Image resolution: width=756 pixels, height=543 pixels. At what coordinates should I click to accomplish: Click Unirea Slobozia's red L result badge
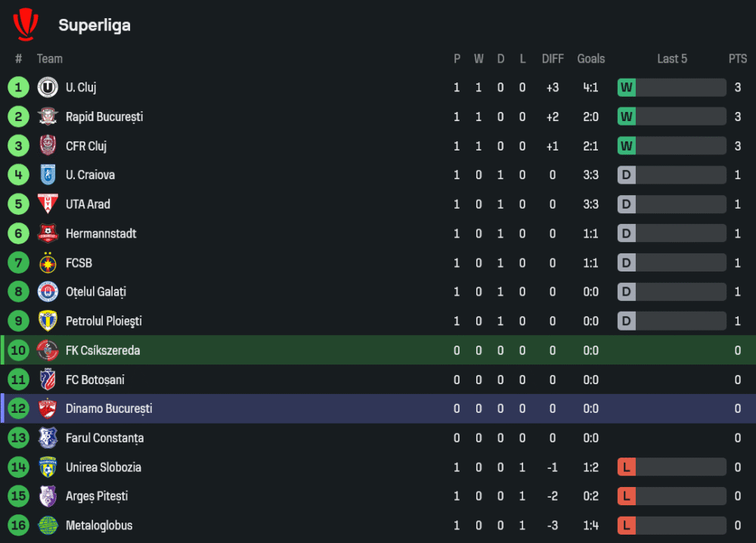[626, 467]
